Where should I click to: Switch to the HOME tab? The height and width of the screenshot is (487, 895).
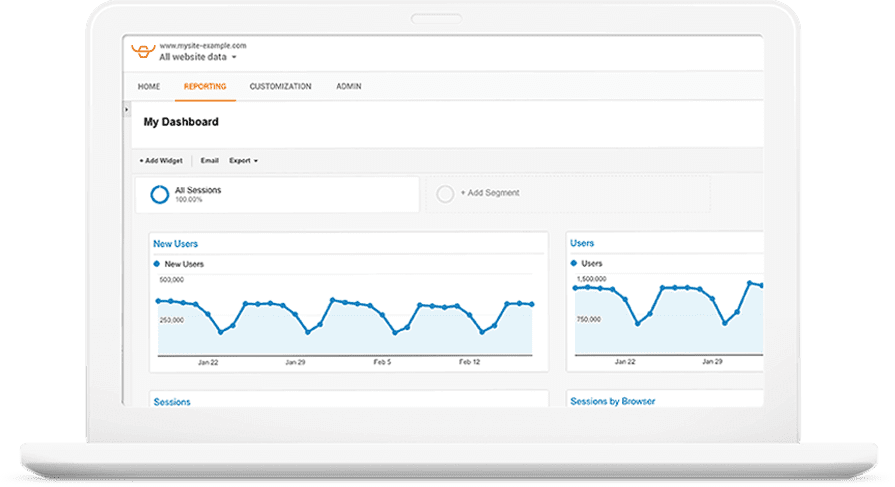pyautogui.click(x=148, y=87)
